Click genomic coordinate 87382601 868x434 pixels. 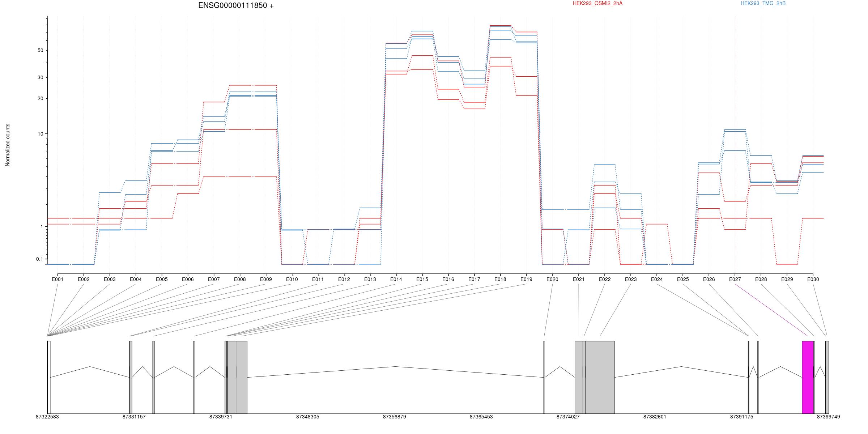655,417
